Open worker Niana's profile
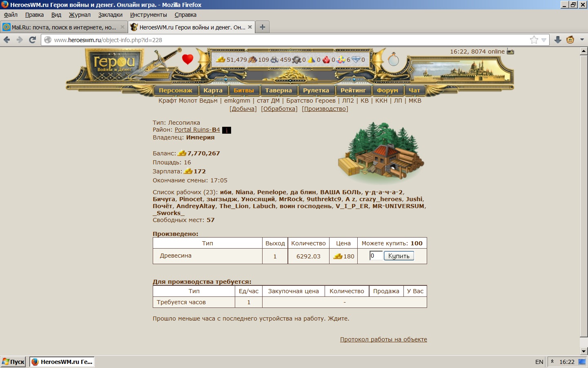The height and width of the screenshot is (368, 588). click(244, 192)
